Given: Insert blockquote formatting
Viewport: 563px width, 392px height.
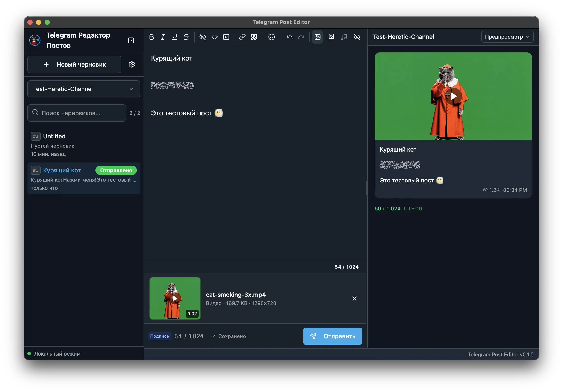Looking at the screenshot, I should [254, 37].
